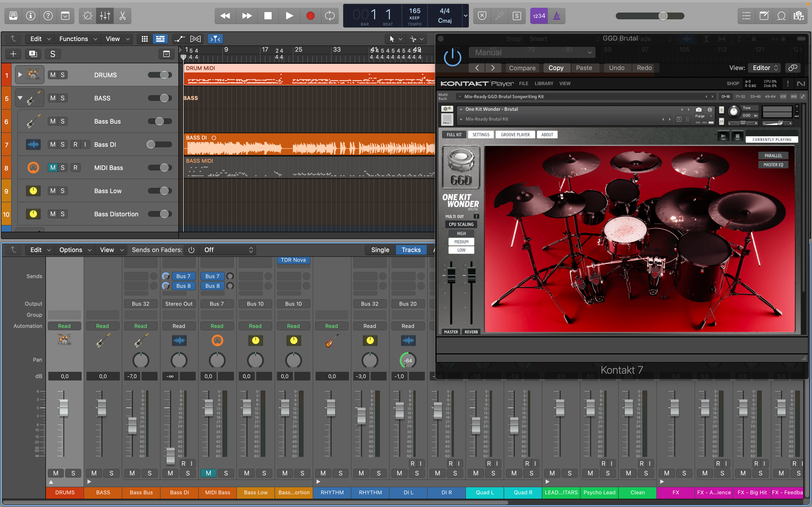Viewport: 812px width, 507px height.
Task: Adjust the master volume slider in toolbar
Action: [663, 16]
